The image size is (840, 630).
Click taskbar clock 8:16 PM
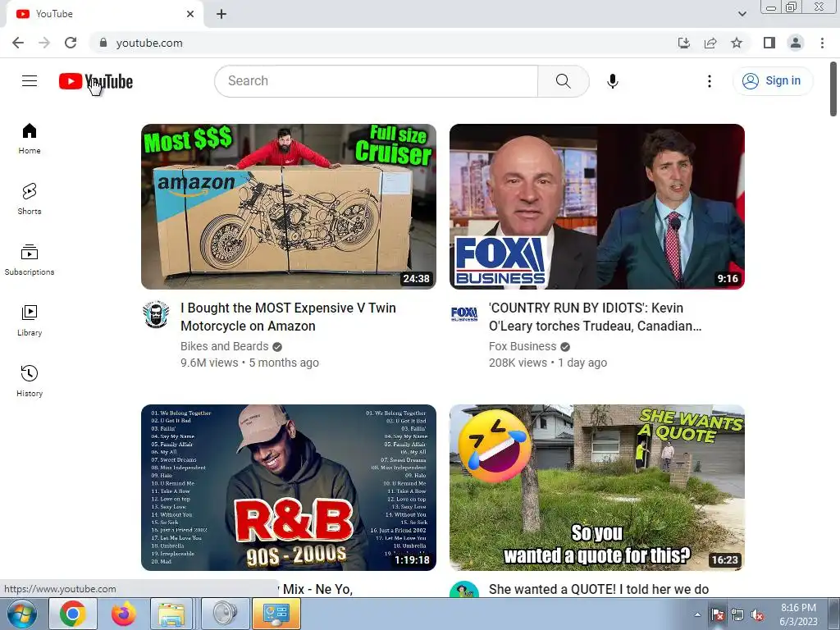pyautogui.click(x=798, y=614)
